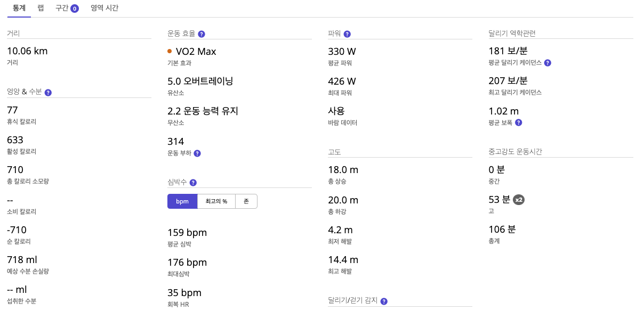Image resolution: width=644 pixels, height=311 pixels.
Task: Click help icon for 평균 달리기 케이던스
Action: point(548,63)
